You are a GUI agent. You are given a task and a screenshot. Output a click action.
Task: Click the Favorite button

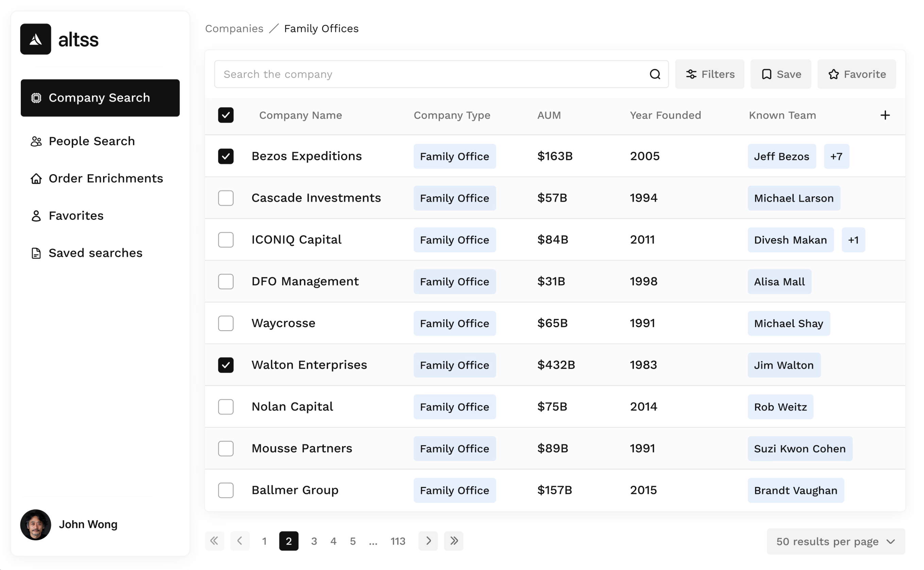[x=856, y=74]
